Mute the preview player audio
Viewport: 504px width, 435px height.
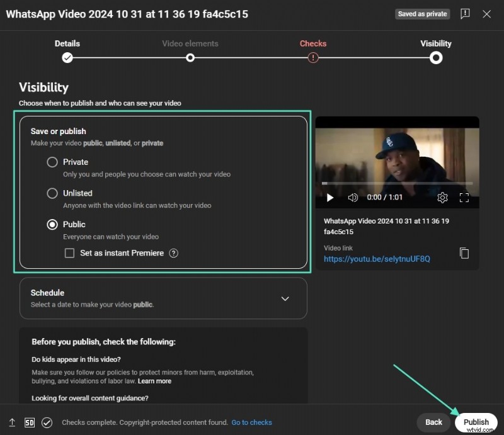coord(353,197)
